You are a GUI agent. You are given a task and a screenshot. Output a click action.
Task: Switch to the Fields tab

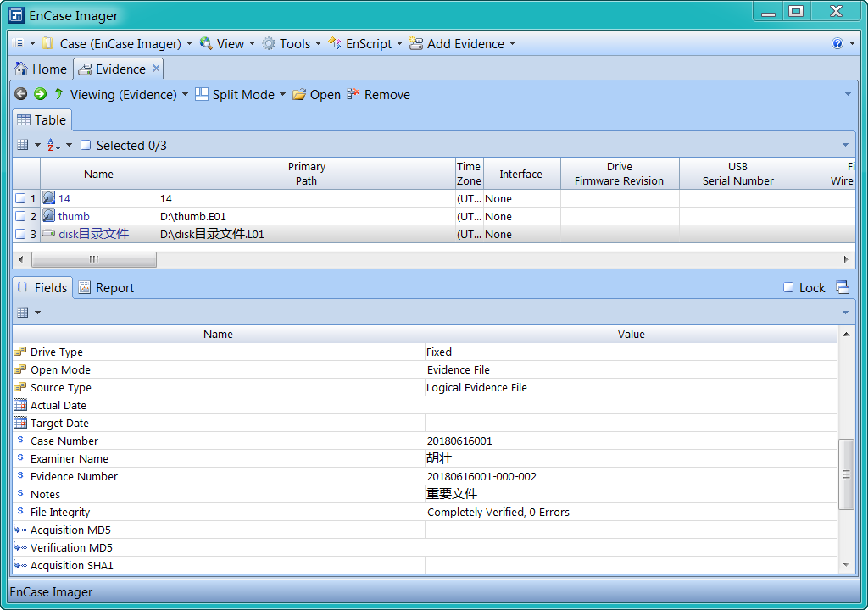[x=42, y=288]
